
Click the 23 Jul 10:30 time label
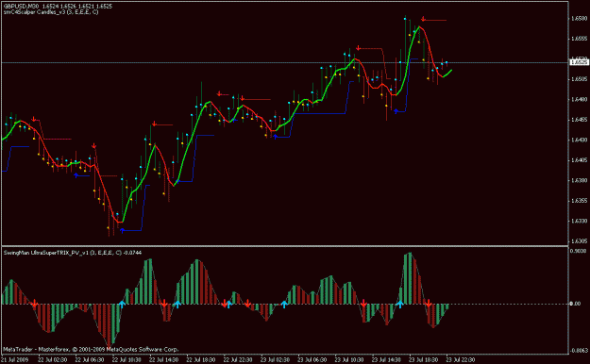point(349,360)
